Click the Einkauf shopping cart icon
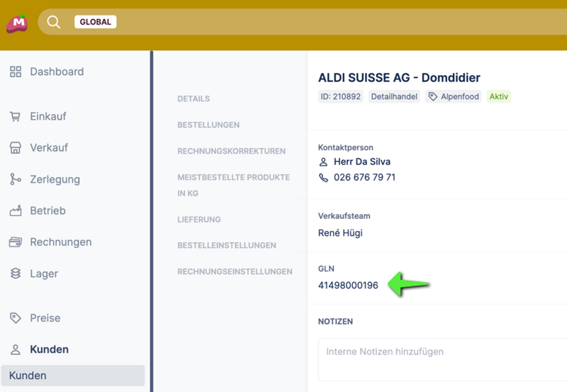Image resolution: width=567 pixels, height=392 pixels. tap(15, 116)
